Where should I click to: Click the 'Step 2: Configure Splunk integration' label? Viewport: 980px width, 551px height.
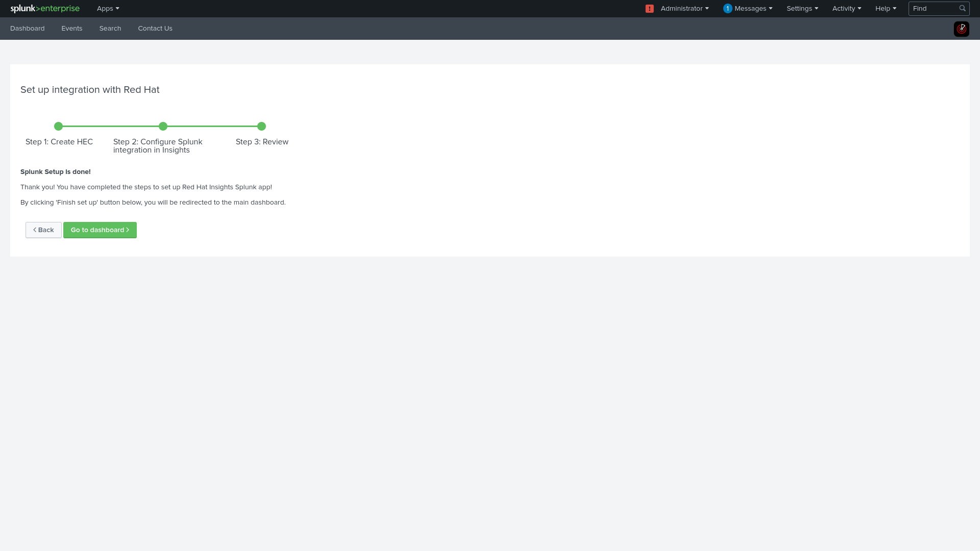coord(158,146)
